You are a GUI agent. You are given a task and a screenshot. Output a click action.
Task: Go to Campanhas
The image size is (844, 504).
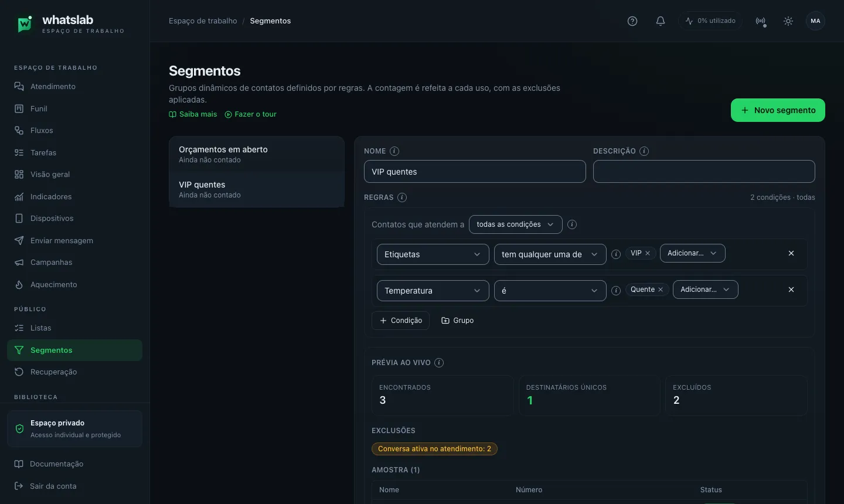[x=74, y=263]
